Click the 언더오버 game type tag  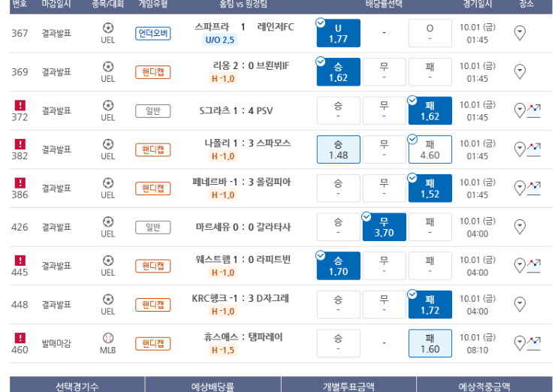pyautogui.click(x=153, y=34)
